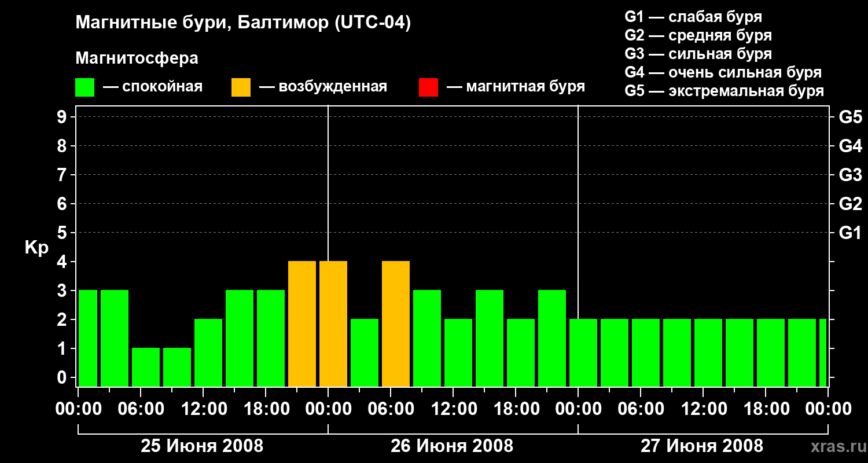Click the '06:00' time label for 27 Июня
The image size is (868, 463).
pyautogui.click(x=640, y=409)
